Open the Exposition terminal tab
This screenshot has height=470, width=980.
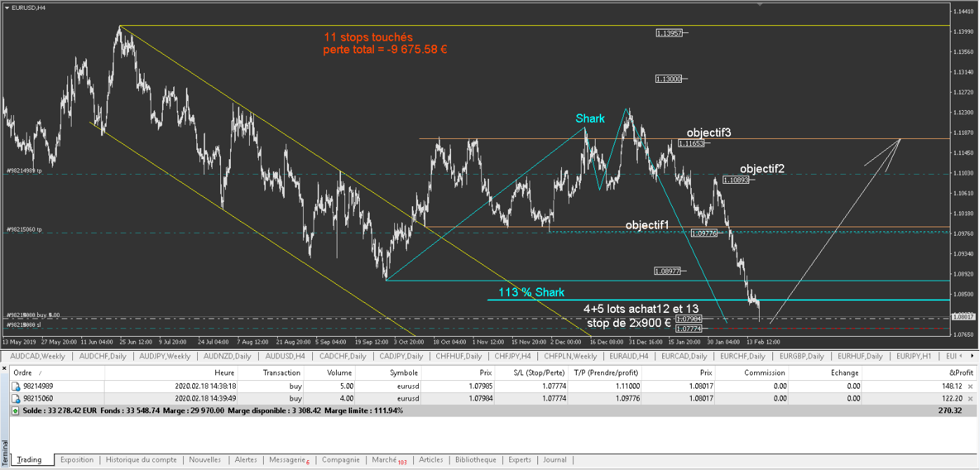(x=76, y=459)
